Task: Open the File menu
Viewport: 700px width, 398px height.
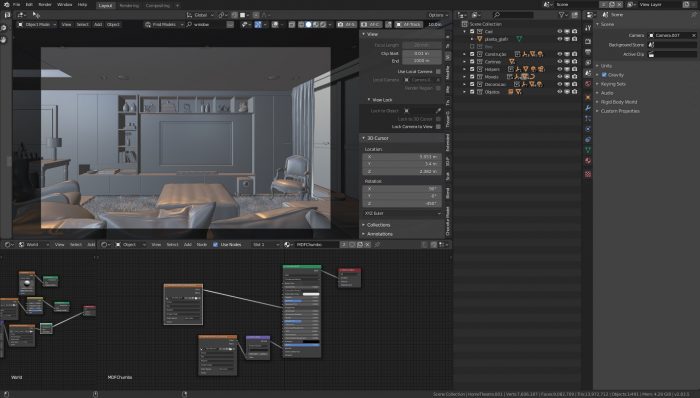Action: tap(17, 4)
